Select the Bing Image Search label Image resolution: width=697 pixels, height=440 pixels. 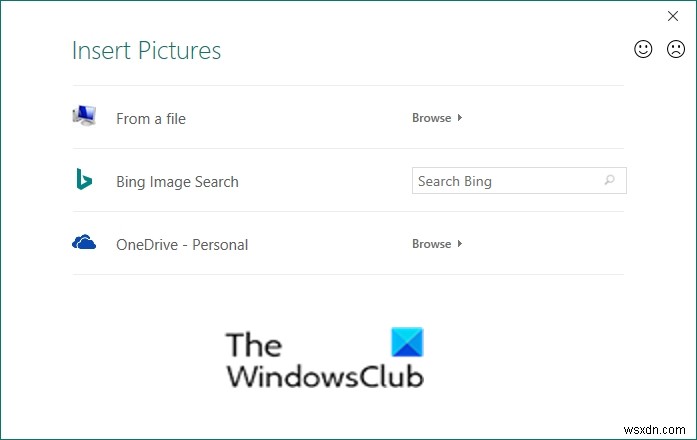(177, 182)
